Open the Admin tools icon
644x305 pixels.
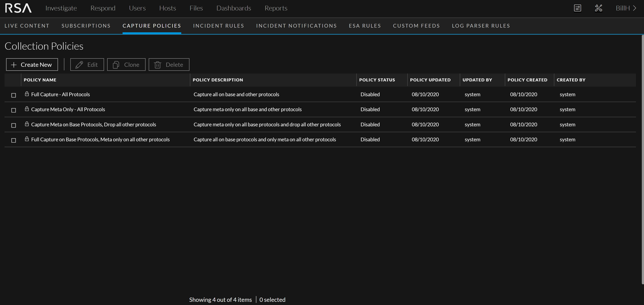pos(598,8)
